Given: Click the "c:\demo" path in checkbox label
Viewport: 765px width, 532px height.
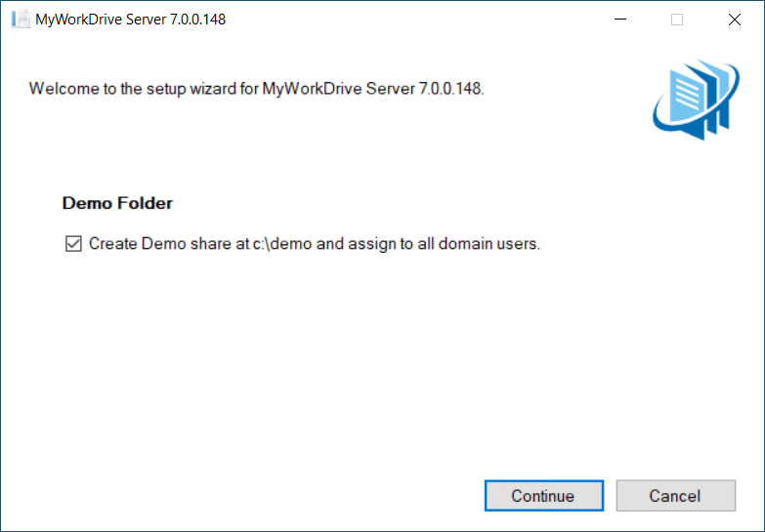Looking at the screenshot, I should click(x=282, y=244).
